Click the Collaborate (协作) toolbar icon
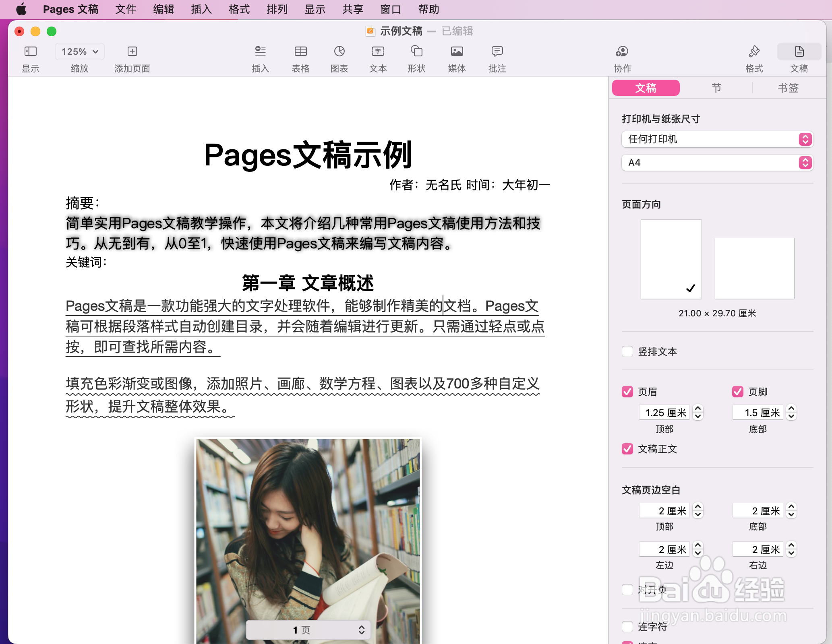Image resolution: width=832 pixels, height=644 pixels. click(x=622, y=51)
